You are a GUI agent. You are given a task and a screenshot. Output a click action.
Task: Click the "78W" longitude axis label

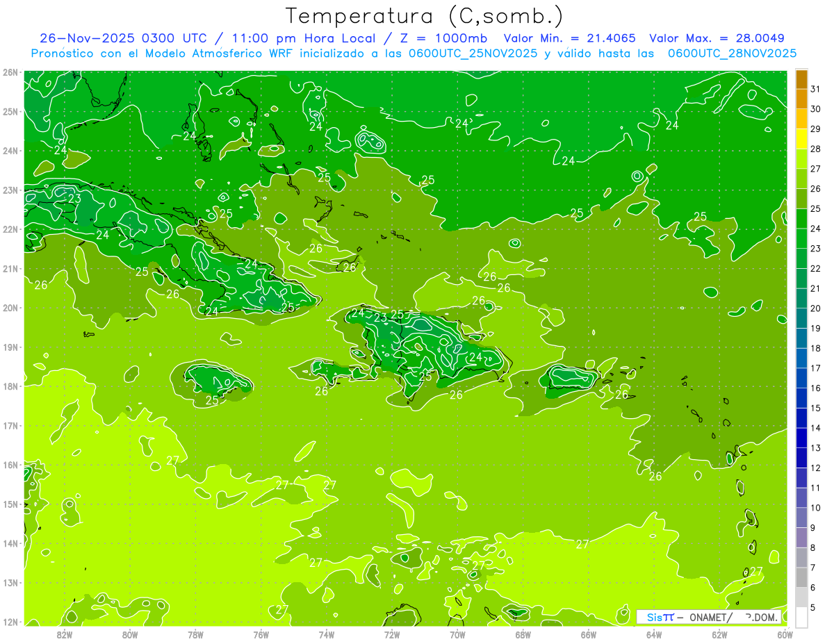(196, 634)
